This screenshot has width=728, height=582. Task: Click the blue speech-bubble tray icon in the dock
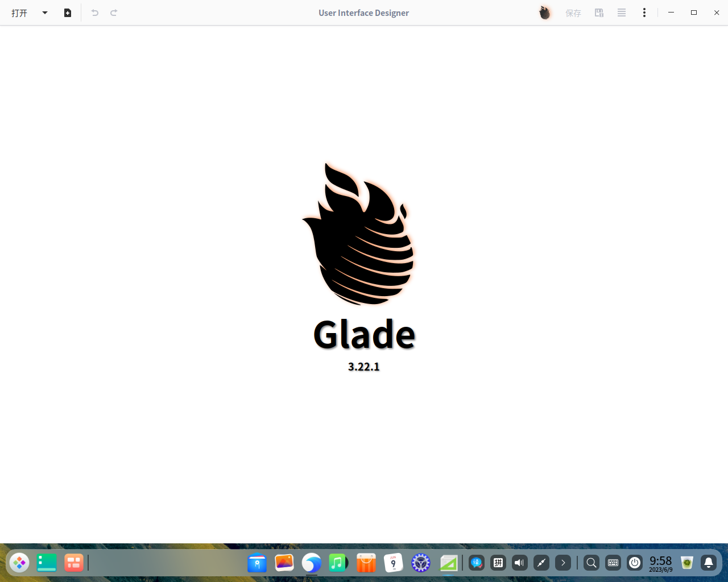[477, 563]
